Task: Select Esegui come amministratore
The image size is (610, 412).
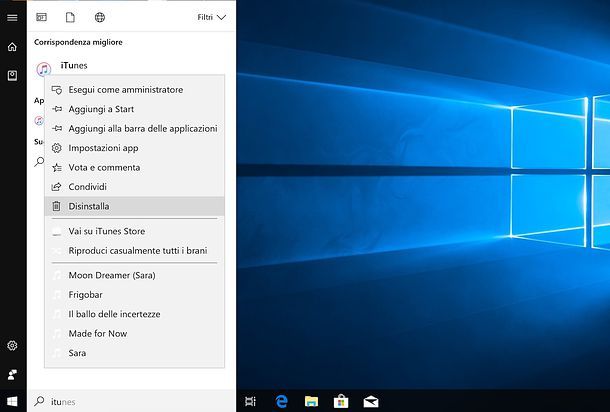Action: (134, 89)
